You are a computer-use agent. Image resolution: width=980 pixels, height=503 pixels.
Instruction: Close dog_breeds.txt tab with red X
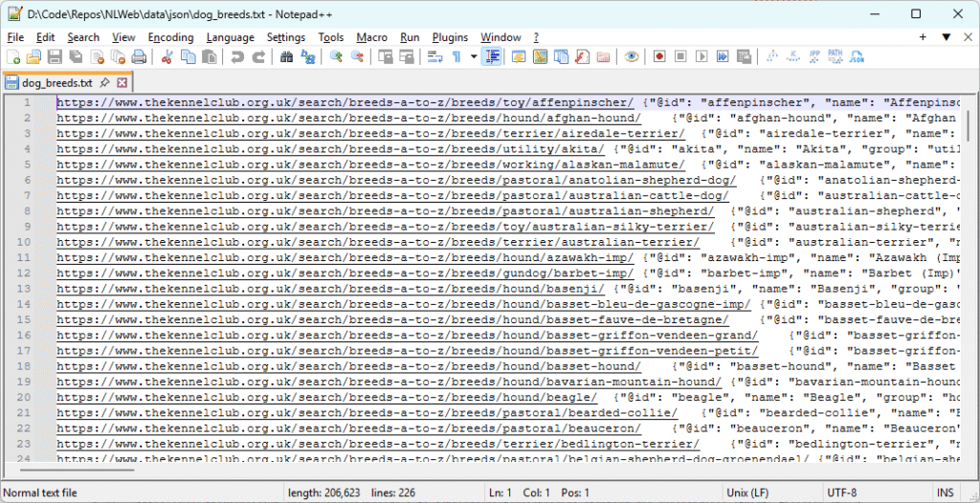(122, 82)
